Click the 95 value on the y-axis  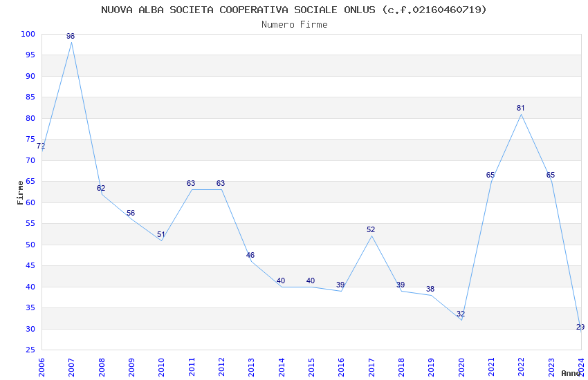point(30,55)
